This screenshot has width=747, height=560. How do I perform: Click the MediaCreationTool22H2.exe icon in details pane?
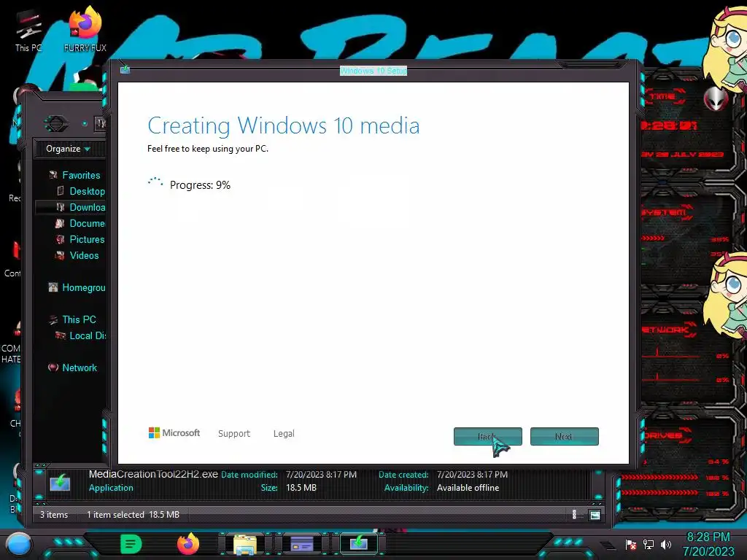point(60,483)
